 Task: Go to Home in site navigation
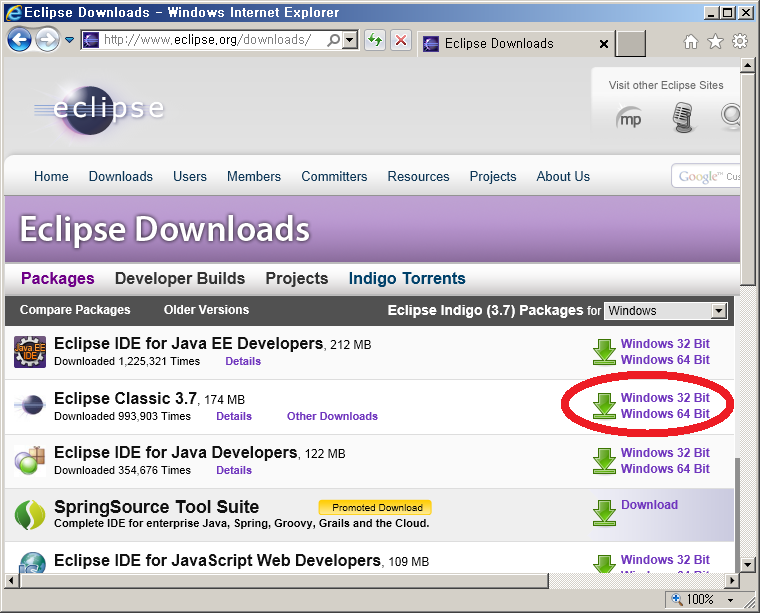[x=51, y=176]
